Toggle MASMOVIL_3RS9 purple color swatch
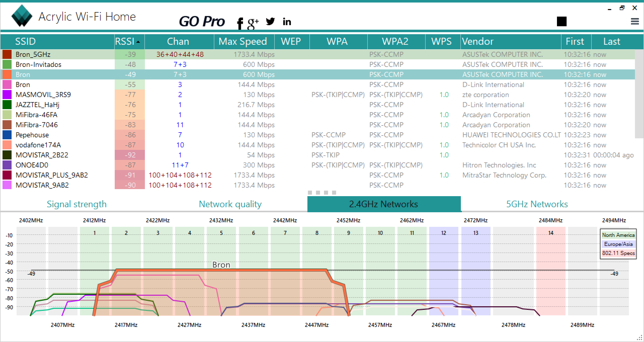Screen dimensions: 644x342 (7, 95)
